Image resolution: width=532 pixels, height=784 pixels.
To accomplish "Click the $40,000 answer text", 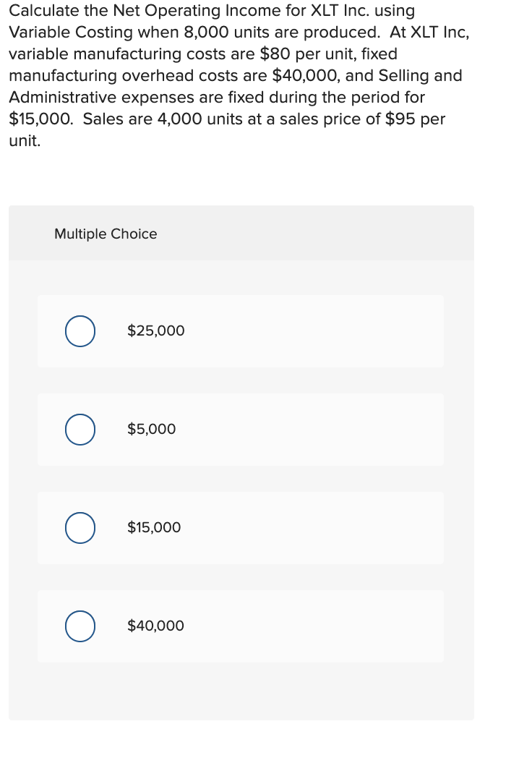I will 155,626.
